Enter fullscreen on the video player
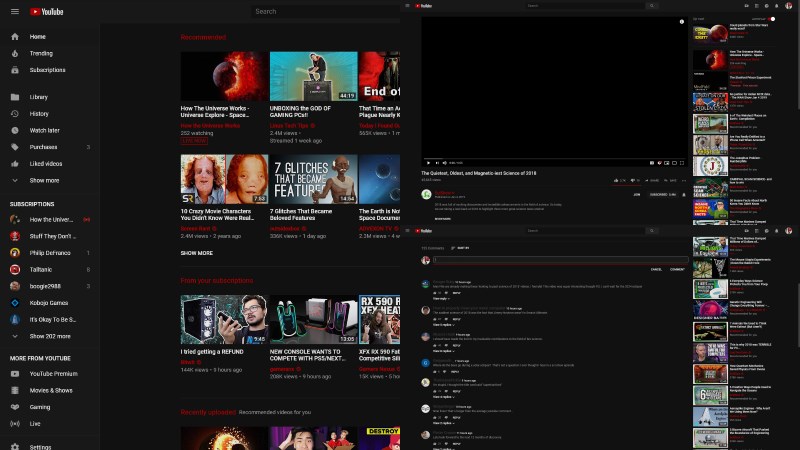This screenshot has width=800, height=450. (x=682, y=163)
